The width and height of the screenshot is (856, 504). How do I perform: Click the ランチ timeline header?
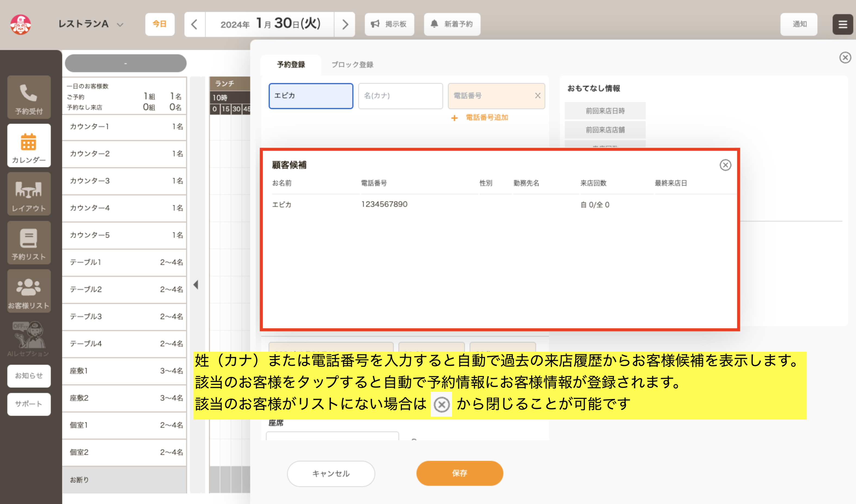230,84
